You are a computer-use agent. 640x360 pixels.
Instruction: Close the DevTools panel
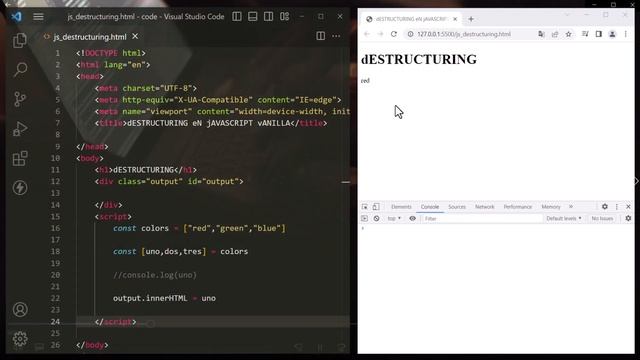click(628, 207)
